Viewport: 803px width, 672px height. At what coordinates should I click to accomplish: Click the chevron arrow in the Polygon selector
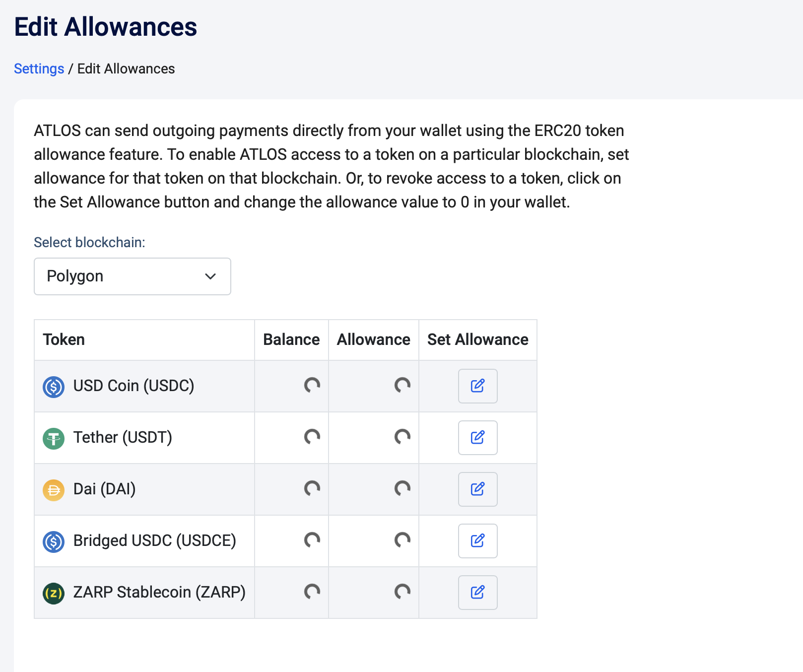click(x=210, y=276)
